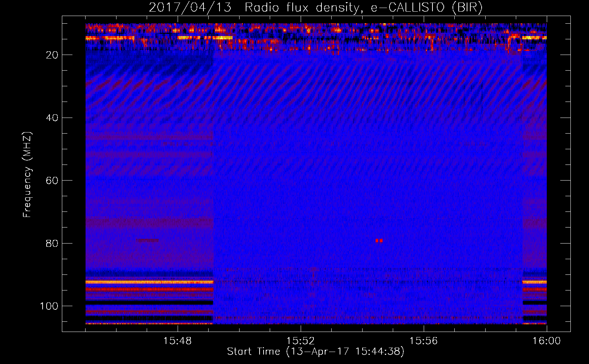The height and width of the screenshot is (364, 589).
Task: Click the time tick label "15:52"
Action: pos(300,341)
